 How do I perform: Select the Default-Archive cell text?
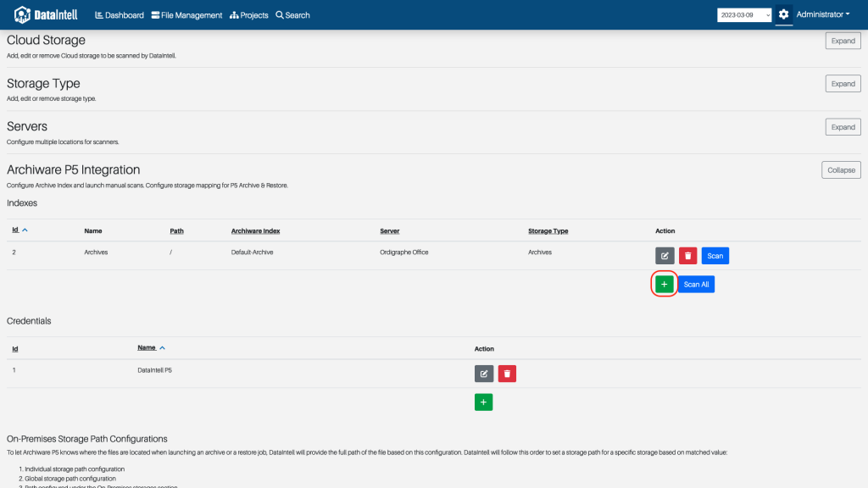(x=252, y=252)
